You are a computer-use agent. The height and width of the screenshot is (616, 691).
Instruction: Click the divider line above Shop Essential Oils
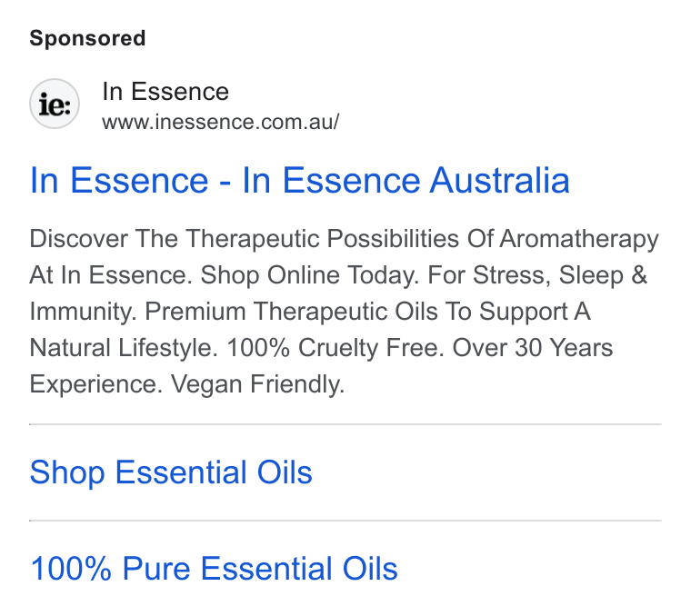(x=345, y=424)
